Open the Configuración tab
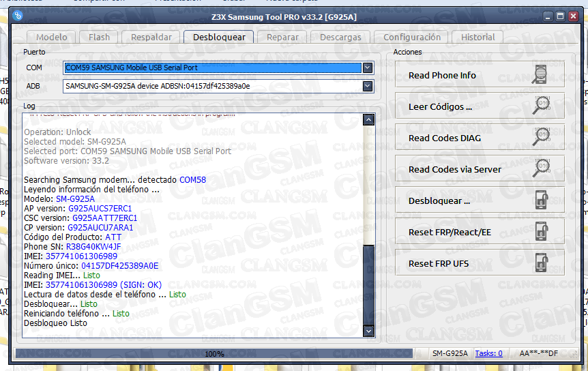 coord(412,37)
